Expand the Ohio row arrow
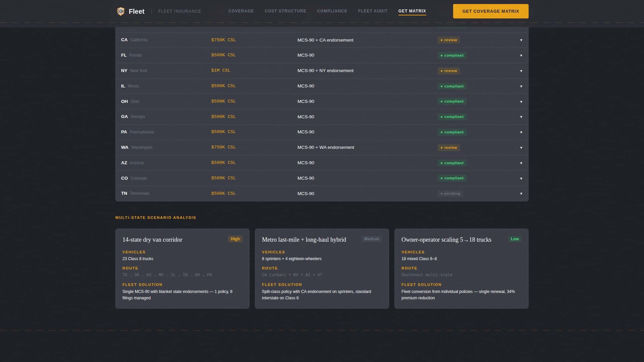The width and height of the screenshot is (644, 362). [521, 102]
